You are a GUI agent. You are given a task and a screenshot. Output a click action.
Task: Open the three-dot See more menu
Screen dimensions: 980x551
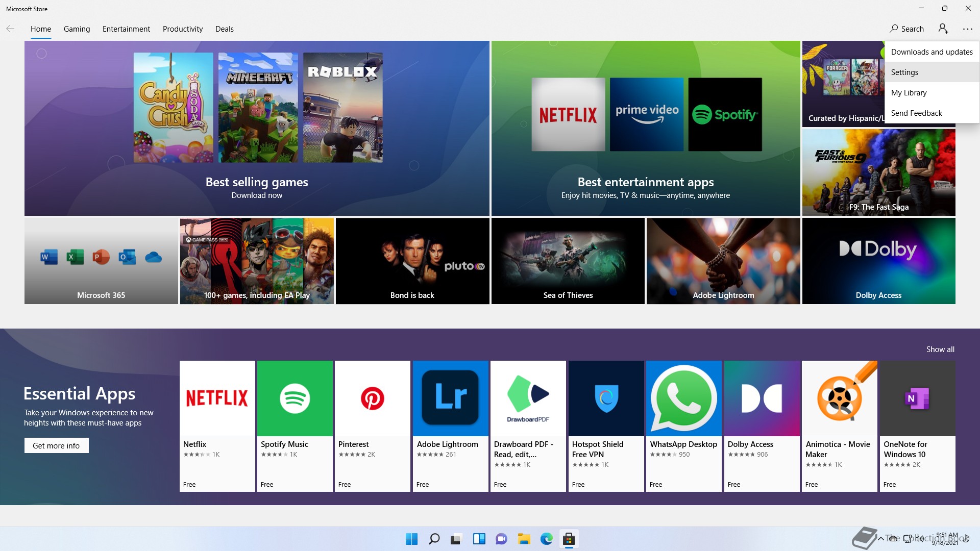[x=968, y=29]
